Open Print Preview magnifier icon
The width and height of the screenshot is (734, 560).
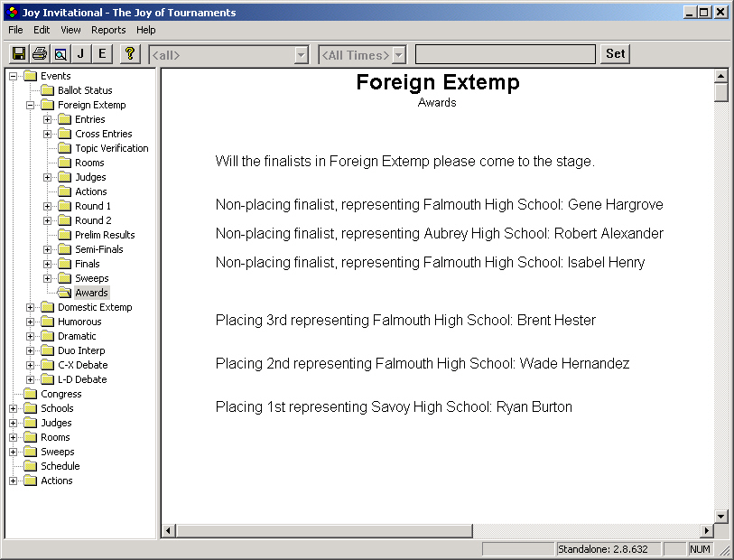pos(60,54)
